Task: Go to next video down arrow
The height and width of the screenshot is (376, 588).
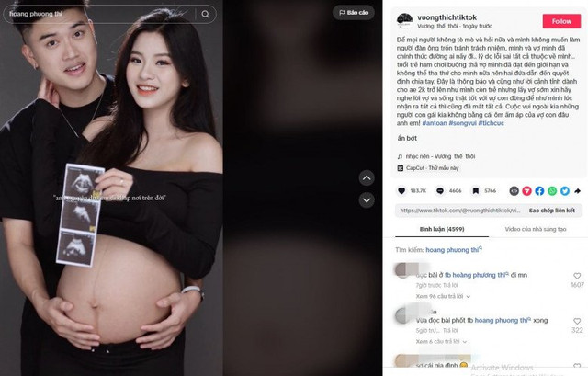Action: click(x=367, y=200)
